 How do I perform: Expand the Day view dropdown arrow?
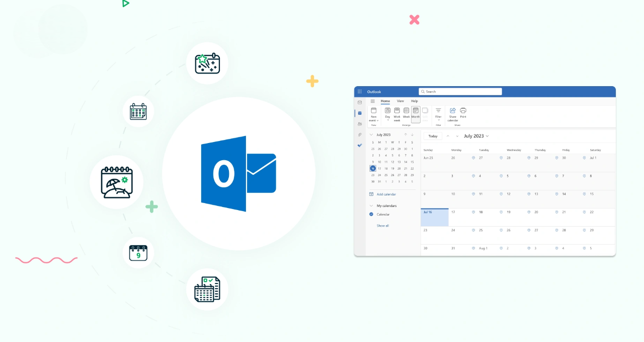click(388, 120)
